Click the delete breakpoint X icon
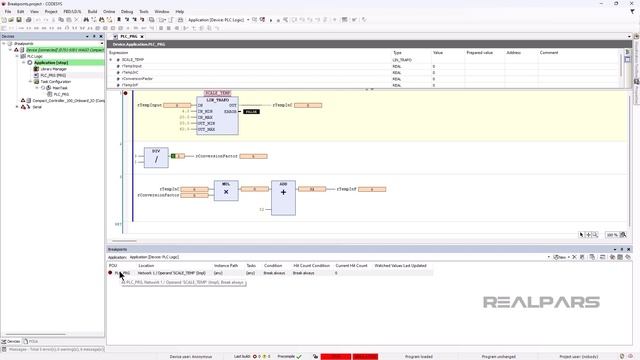 point(574,257)
